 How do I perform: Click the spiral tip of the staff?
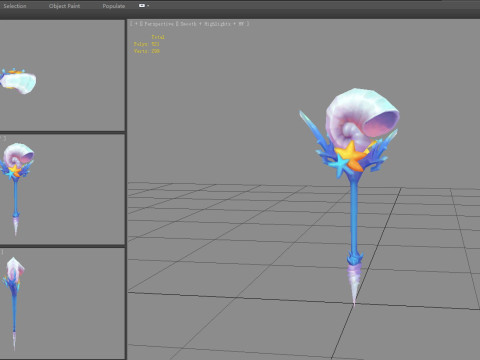[354, 284]
